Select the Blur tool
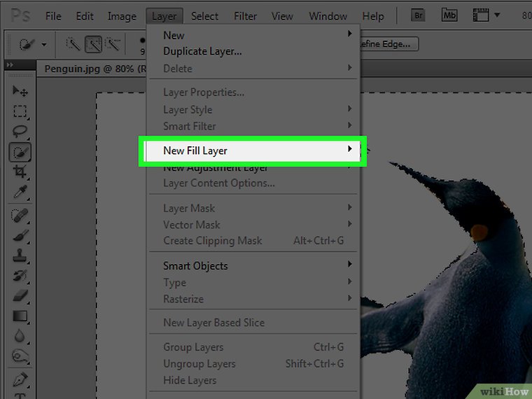532x399 pixels. click(x=20, y=336)
